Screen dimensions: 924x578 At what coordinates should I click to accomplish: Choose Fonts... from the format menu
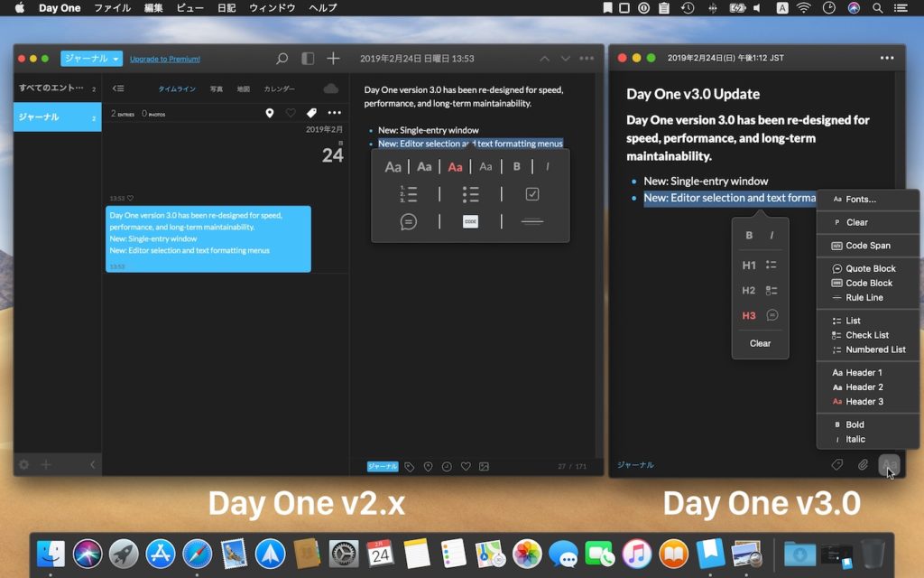click(867, 200)
